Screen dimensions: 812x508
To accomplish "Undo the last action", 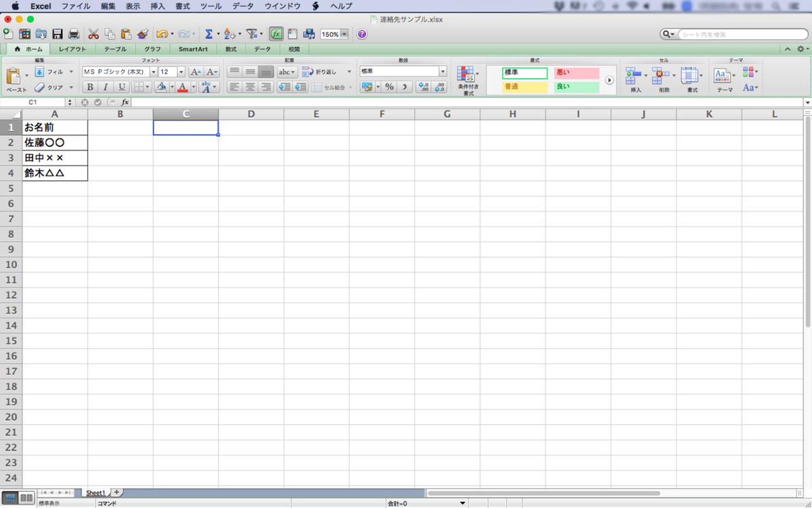I will click(x=162, y=34).
